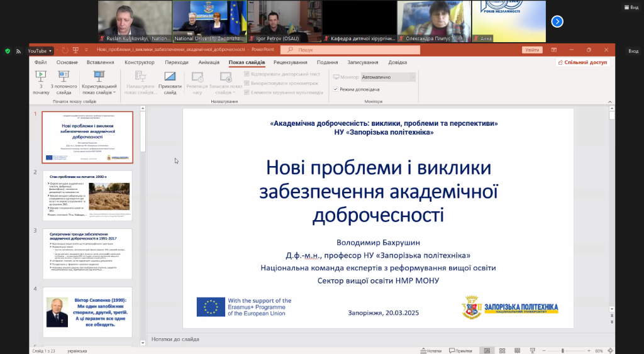Switch to Slide Sorter view icon
This screenshot has width=644, height=354.
[502, 351]
